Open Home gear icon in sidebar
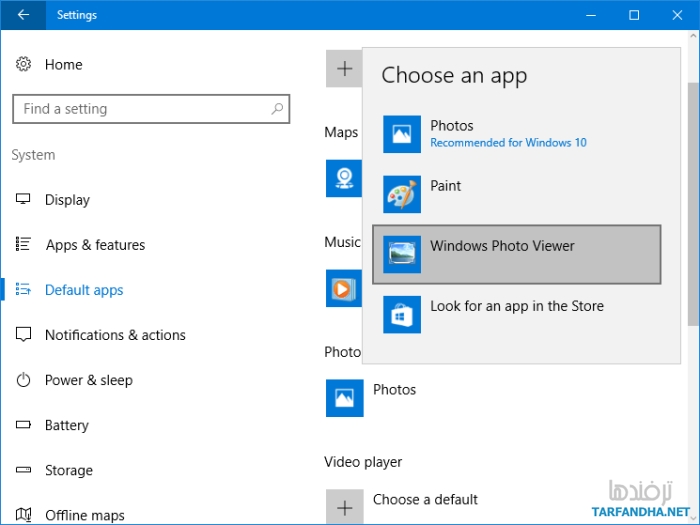700x525 pixels. 23,64
